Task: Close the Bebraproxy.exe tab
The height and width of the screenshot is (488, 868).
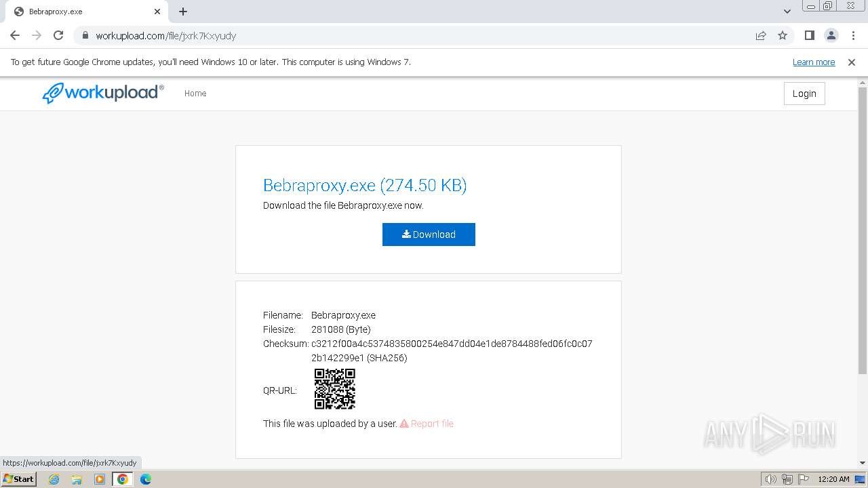Action: tap(157, 12)
